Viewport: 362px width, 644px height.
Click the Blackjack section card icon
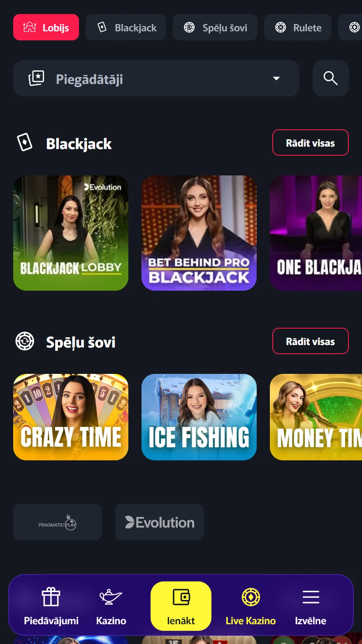point(25,142)
